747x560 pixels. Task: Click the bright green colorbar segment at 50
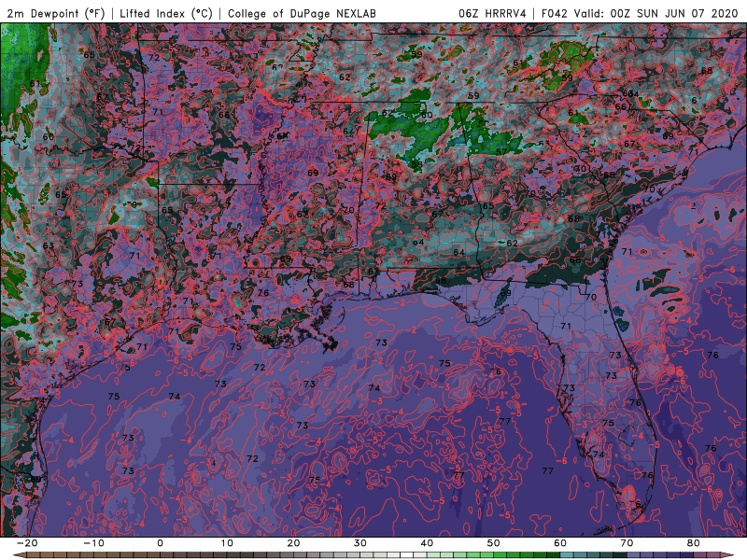tap(500, 555)
